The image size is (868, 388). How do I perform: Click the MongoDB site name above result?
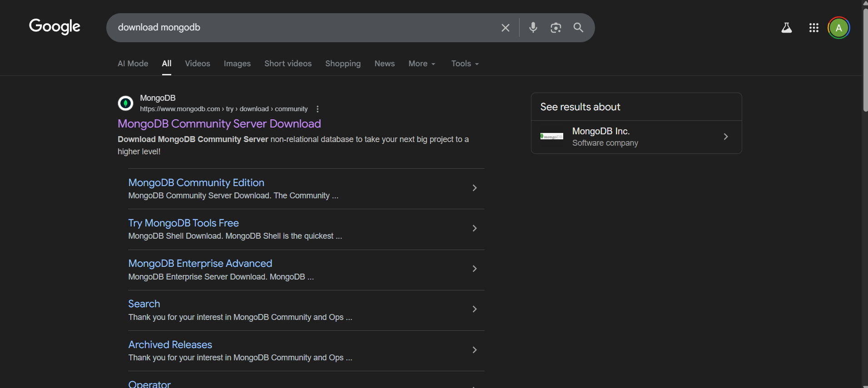click(158, 98)
